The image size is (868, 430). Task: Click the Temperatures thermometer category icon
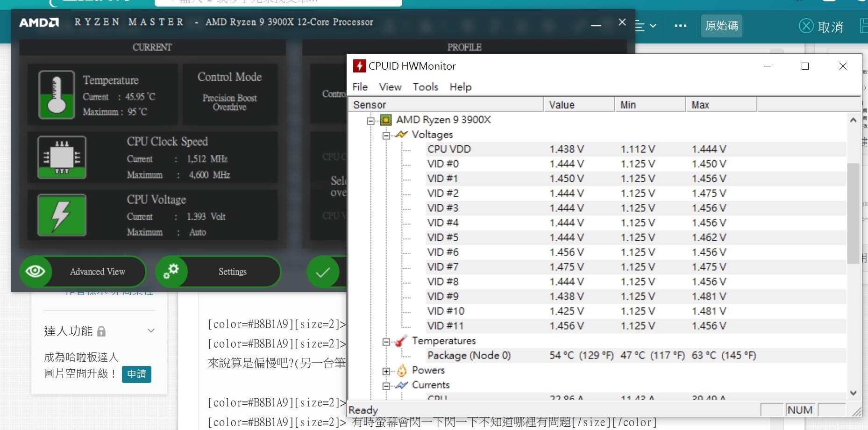[401, 341]
